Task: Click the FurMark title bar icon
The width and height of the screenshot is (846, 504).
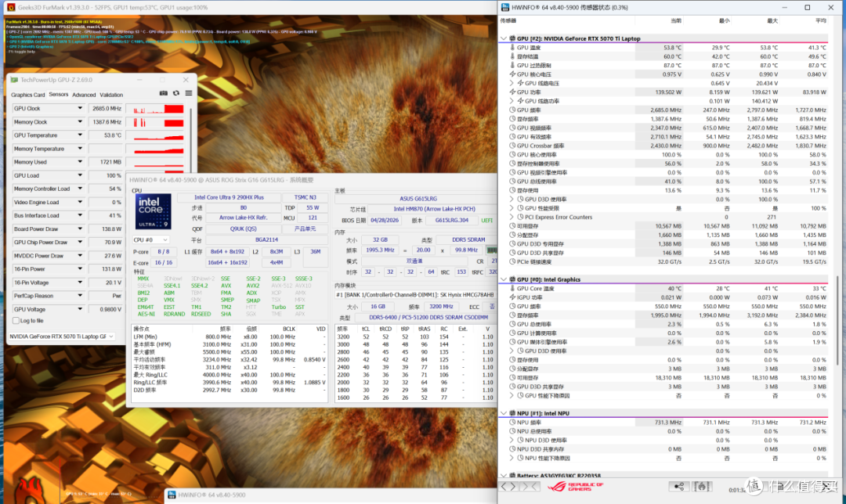Action: coord(11,8)
